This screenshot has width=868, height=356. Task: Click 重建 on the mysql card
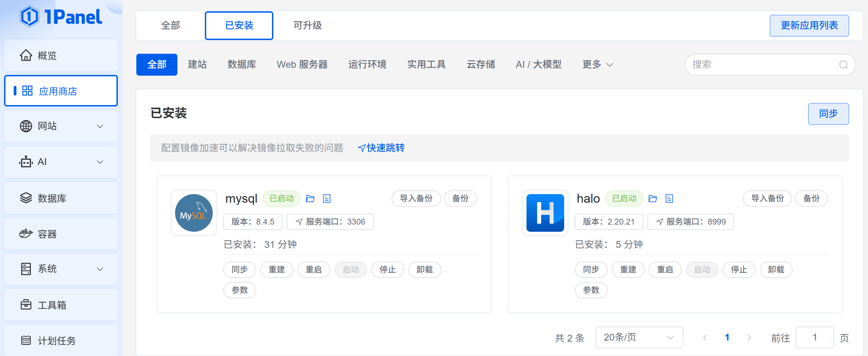pos(277,270)
